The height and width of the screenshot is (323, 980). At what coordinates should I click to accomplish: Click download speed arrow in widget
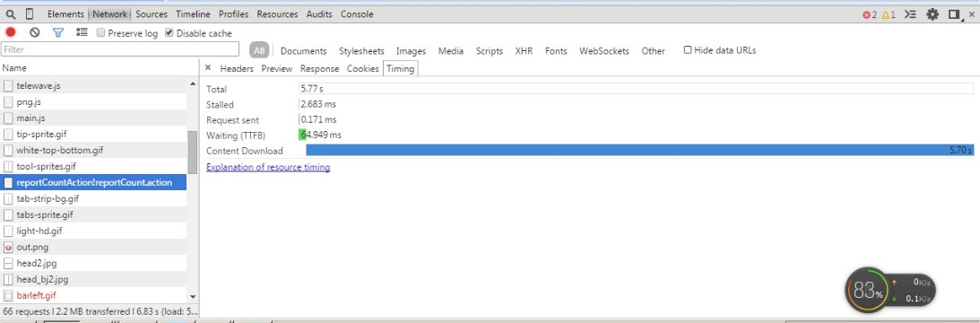click(895, 299)
